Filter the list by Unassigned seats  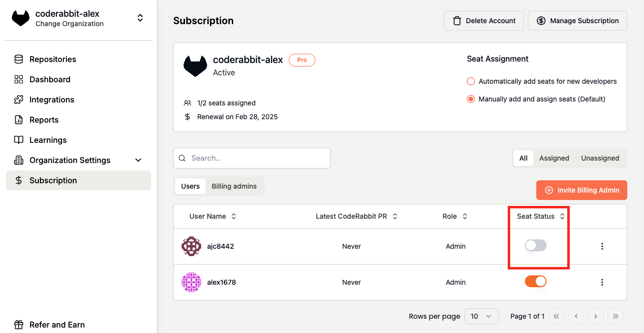click(x=600, y=158)
